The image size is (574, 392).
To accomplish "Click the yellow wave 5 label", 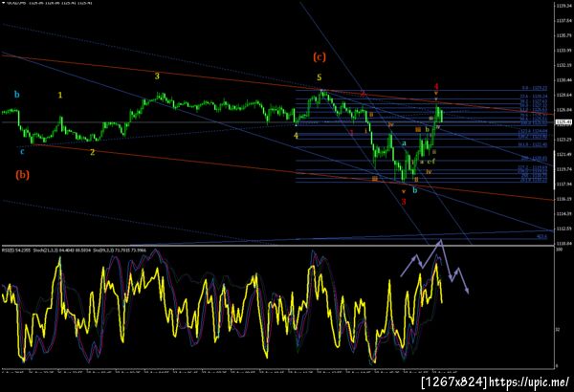I will coord(320,77).
